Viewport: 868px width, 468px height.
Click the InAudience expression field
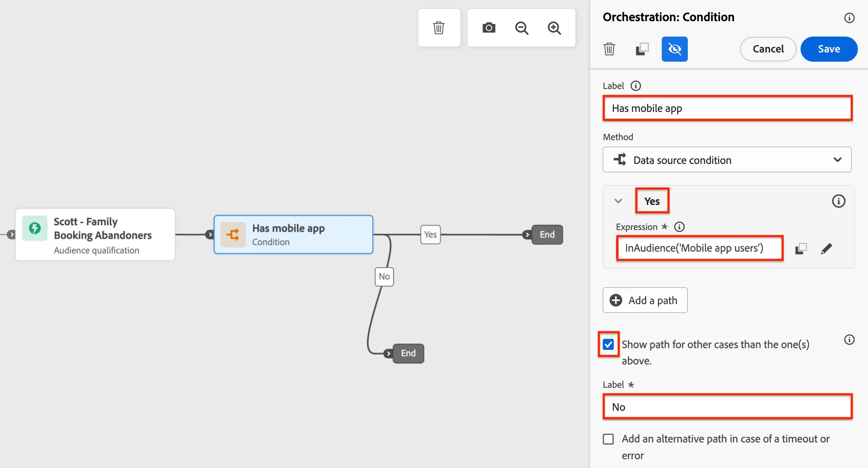(700, 248)
